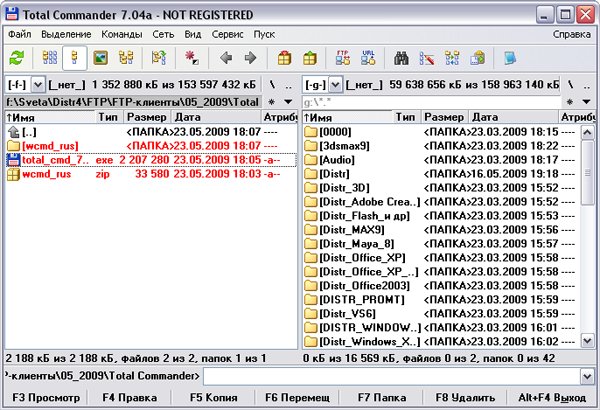Open the Команды menu

pos(121,34)
